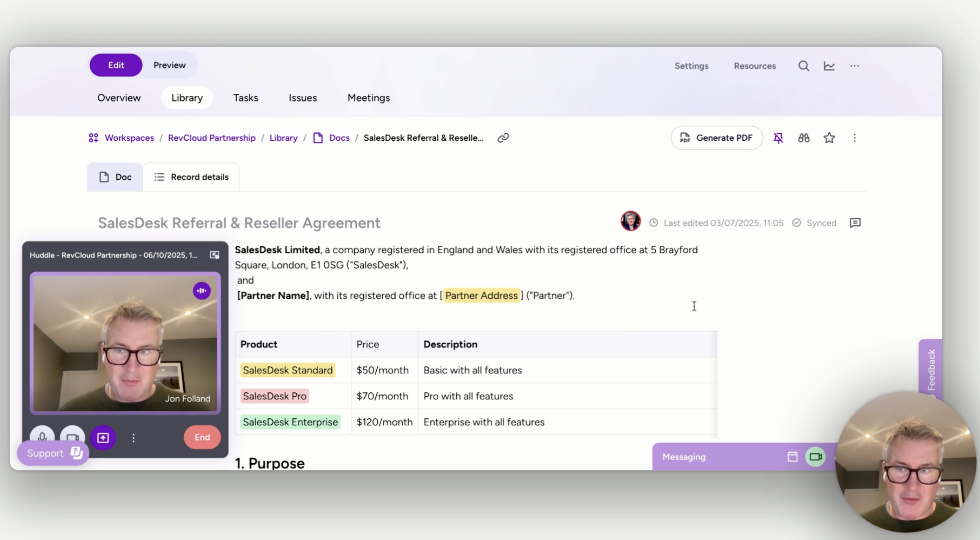Switch to the Record details tab

tap(191, 177)
